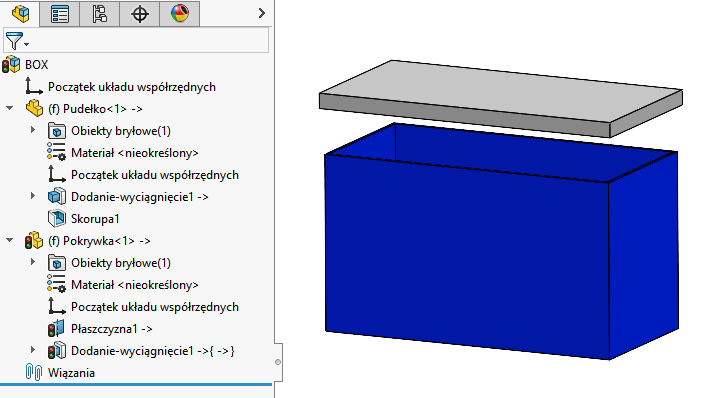The image size is (713, 398).
Task: Select (f) Pudełko<1> -> label
Action: coord(95,109)
